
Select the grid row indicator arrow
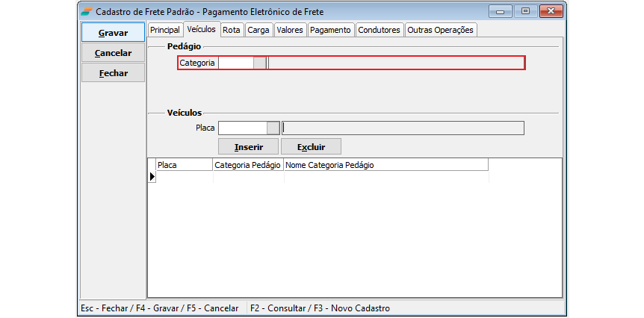coord(152,177)
